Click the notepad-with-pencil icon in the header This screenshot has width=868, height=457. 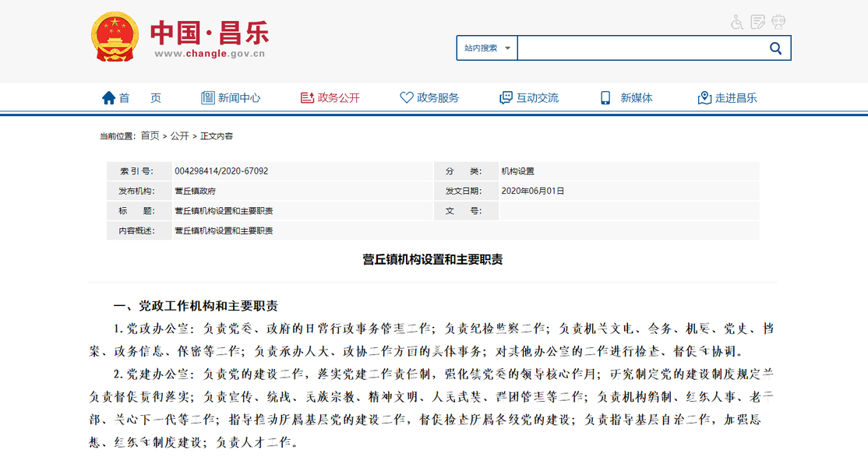click(757, 22)
